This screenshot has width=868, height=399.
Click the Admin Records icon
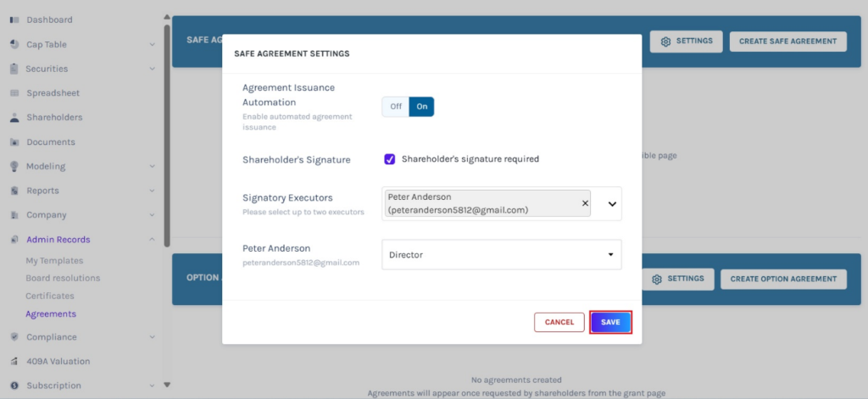pos(14,240)
